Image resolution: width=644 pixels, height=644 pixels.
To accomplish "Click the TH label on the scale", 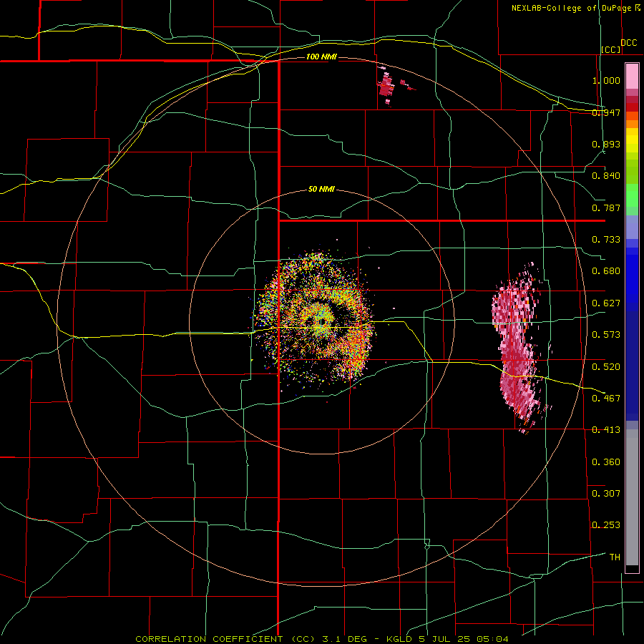I will 615,557.
